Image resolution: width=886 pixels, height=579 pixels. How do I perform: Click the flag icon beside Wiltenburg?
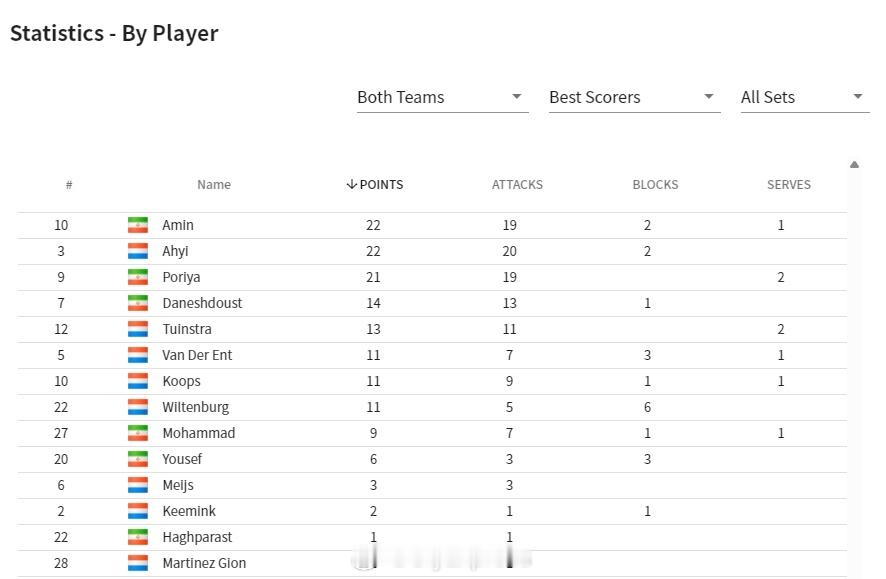138,407
